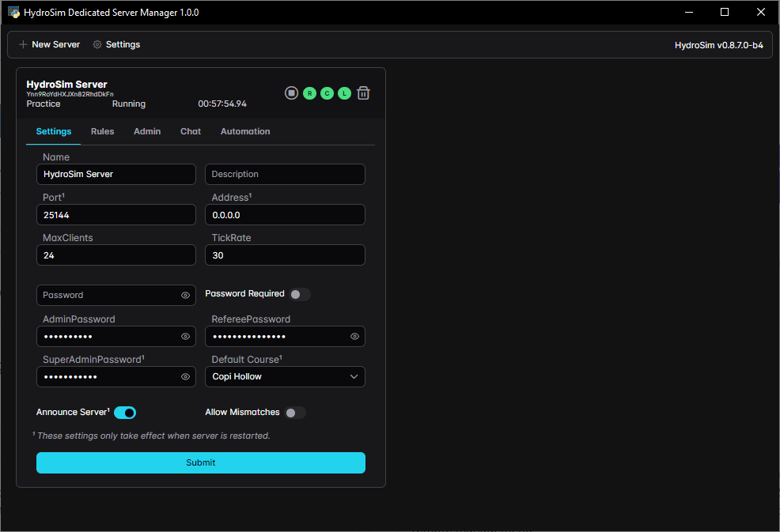Screen dimensions: 780x532
Task: Click the HydroSim v0.8.7.0-b4 version label
Action: 719,45
